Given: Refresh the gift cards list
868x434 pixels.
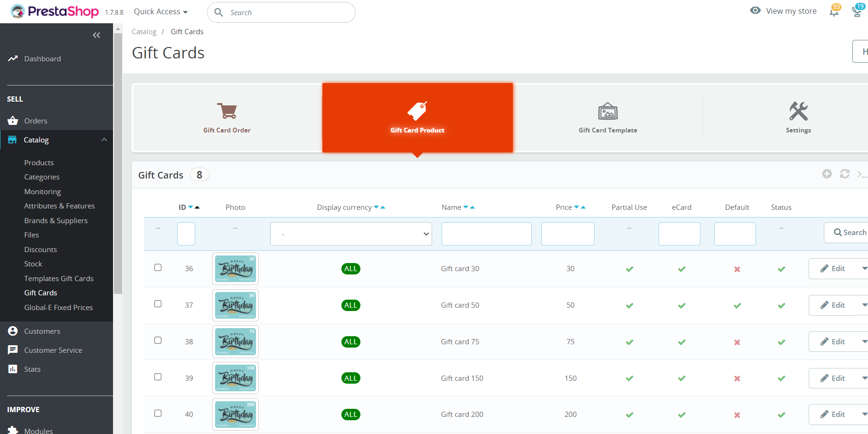Looking at the screenshot, I should click(x=844, y=174).
